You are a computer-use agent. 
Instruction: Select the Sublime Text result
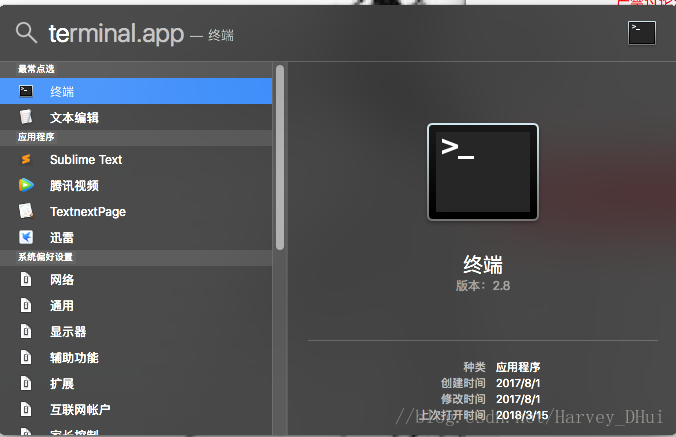[x=136, y=159]
